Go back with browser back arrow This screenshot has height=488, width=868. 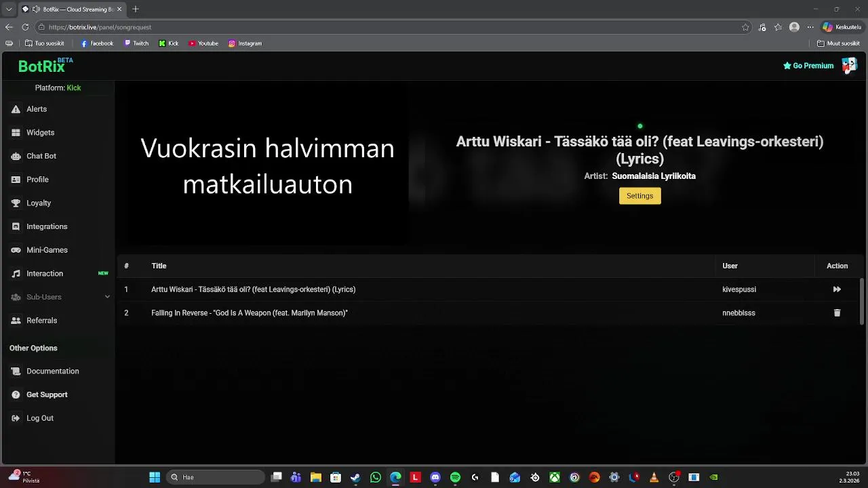[x=9, y=27]
